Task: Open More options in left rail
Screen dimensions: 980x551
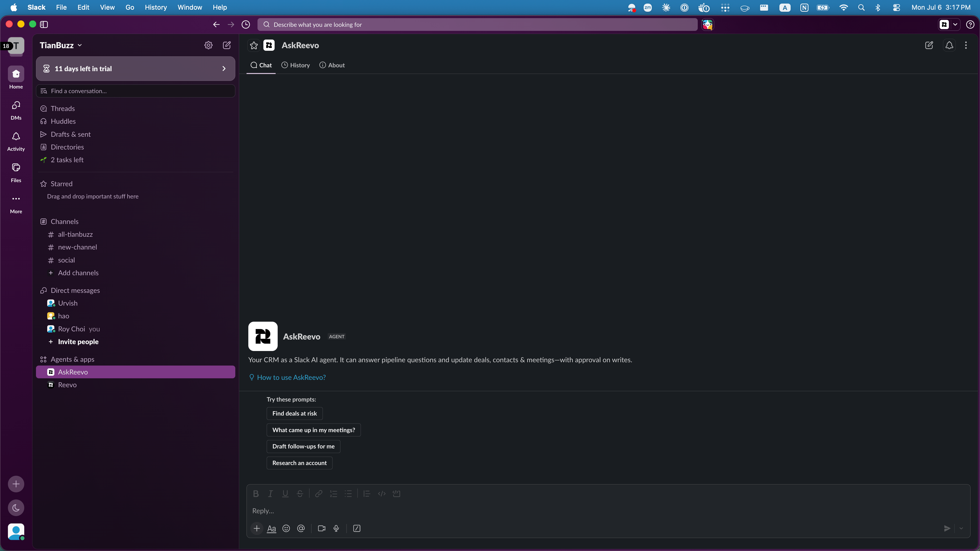Action: (16, 204)
